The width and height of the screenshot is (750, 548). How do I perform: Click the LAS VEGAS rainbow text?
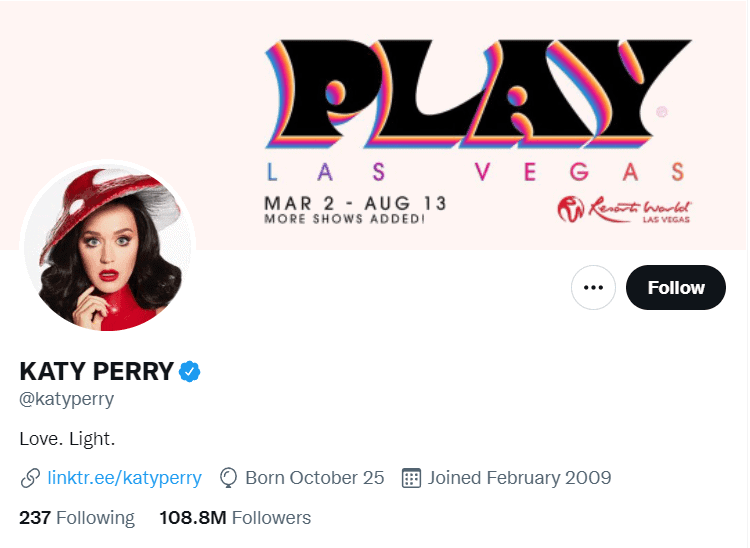476,172
